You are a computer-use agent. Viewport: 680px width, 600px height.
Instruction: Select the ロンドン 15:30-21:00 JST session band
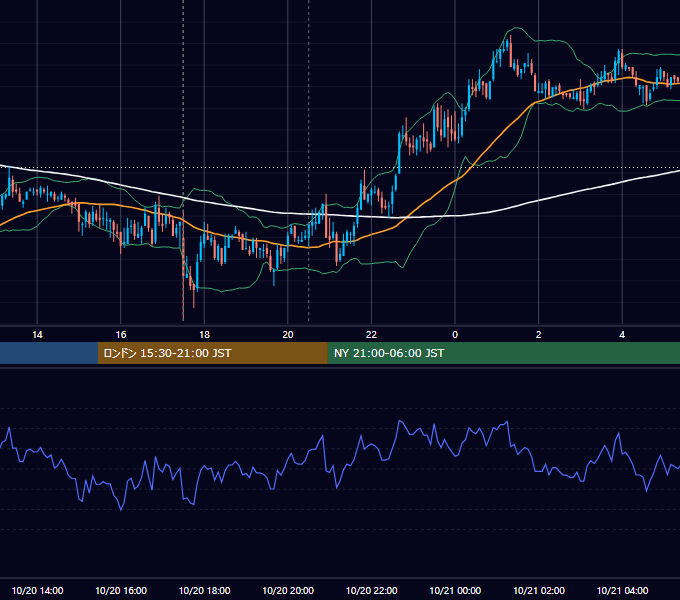click(x=212, y=353)
